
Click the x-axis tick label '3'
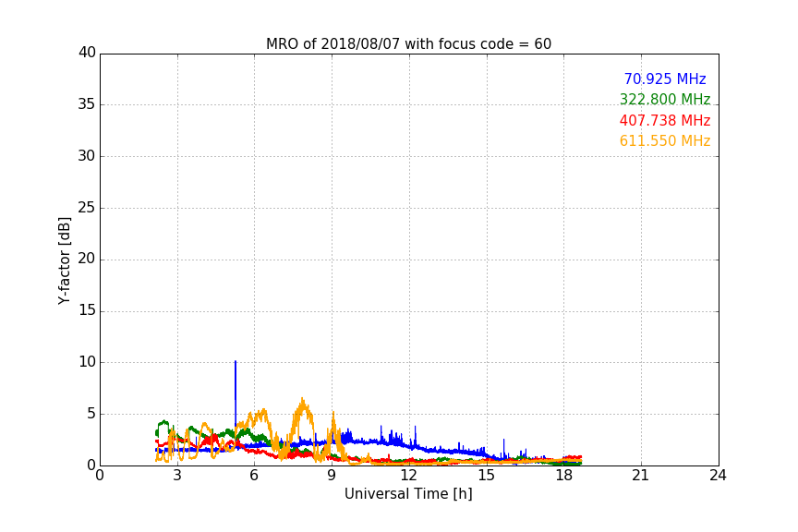(177, 476)
